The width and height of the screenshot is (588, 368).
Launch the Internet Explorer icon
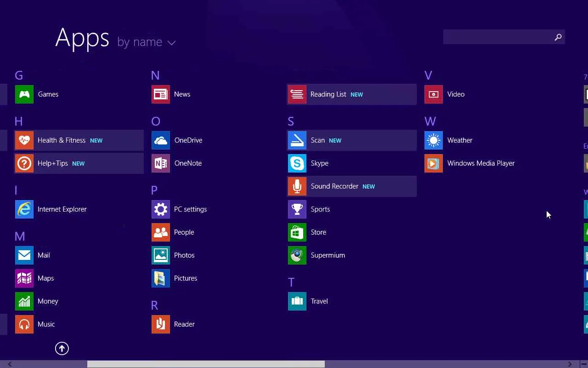pos(24,209)
